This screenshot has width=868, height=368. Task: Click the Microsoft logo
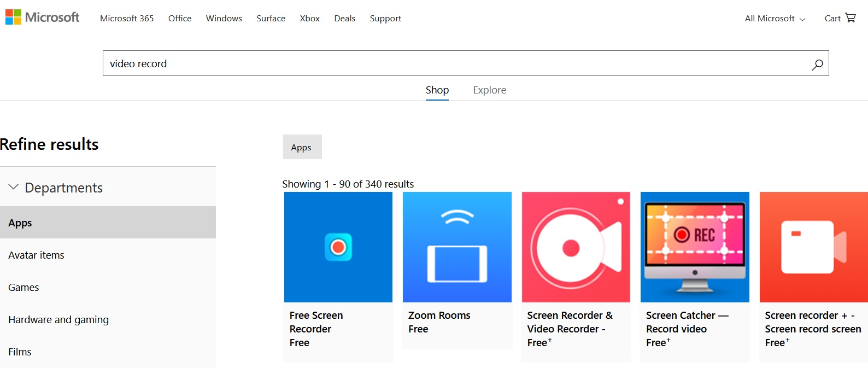click(43, 17)
